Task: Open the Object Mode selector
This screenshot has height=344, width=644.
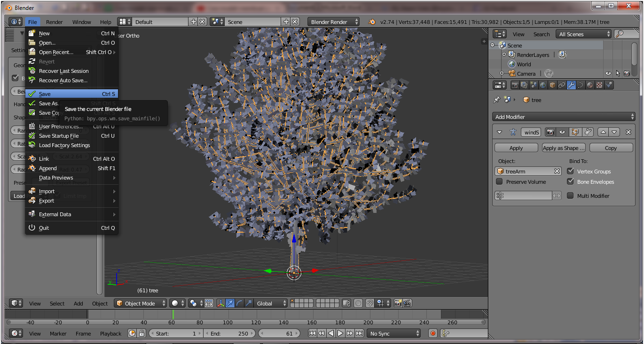Action: click(x=141, y=304)
